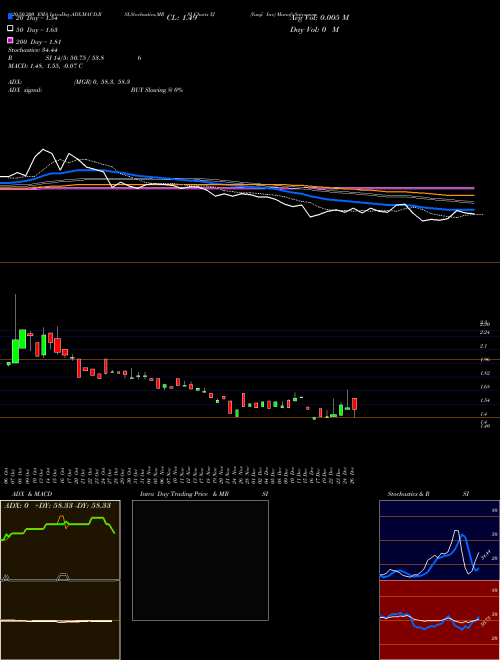Click the blue Stochastics chart panel
500x660 pixels.
tap(439, 540)
